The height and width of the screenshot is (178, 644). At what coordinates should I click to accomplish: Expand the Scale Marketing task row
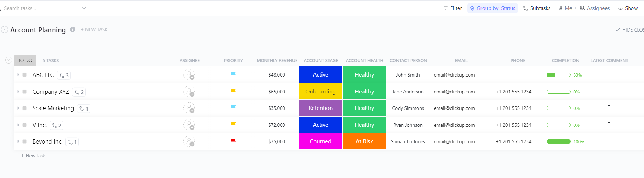coord(18,108)
